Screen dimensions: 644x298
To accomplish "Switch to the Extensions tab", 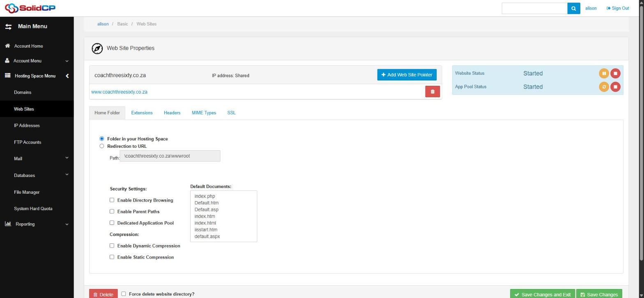I will tap(142, 113).
